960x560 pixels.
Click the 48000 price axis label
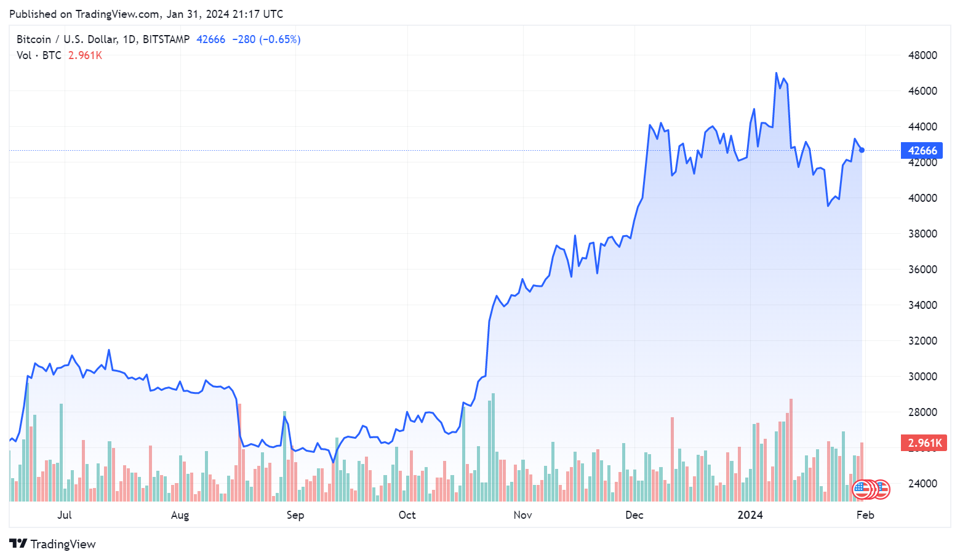coord(922,55)
